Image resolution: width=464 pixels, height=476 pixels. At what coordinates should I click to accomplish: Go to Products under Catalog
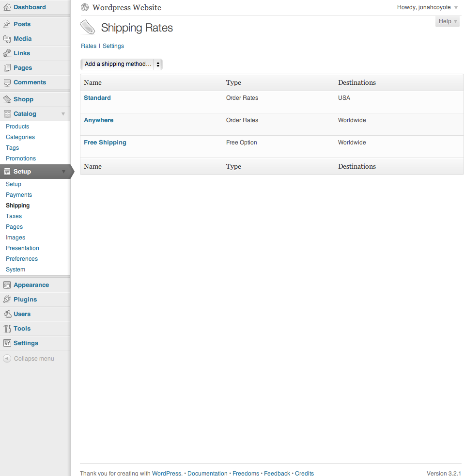[x=17, y=127]
